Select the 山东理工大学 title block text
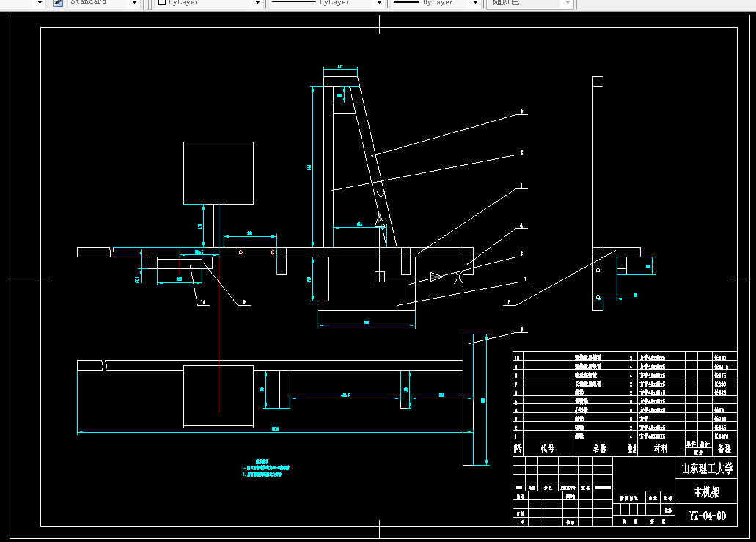The height and width of the screenshot is (542, 756). [707, 468]
